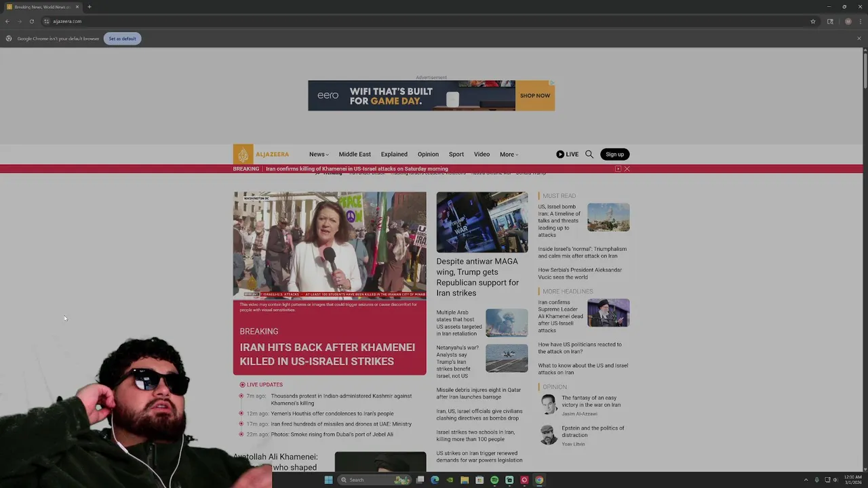
Task: Show hidden system tray icons
Action: (x=806, y=480)
